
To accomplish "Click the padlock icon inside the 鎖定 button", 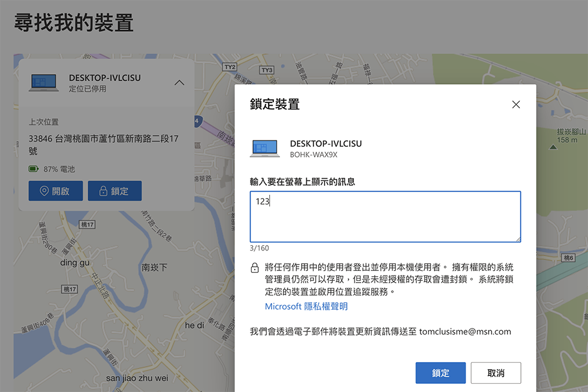I will 103,190.
